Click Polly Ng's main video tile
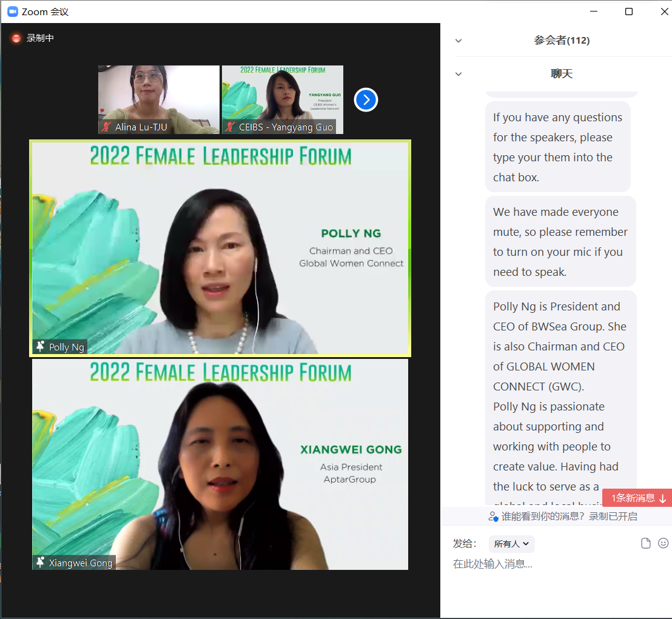672x619 pixels. click(x=220, y=248)
